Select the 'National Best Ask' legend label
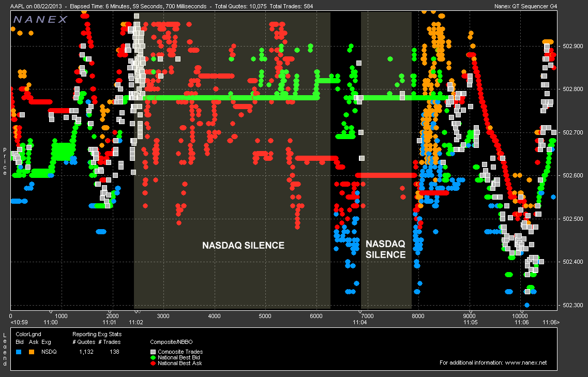The width and height of the screenshot is (588, 377). (180, 363)
